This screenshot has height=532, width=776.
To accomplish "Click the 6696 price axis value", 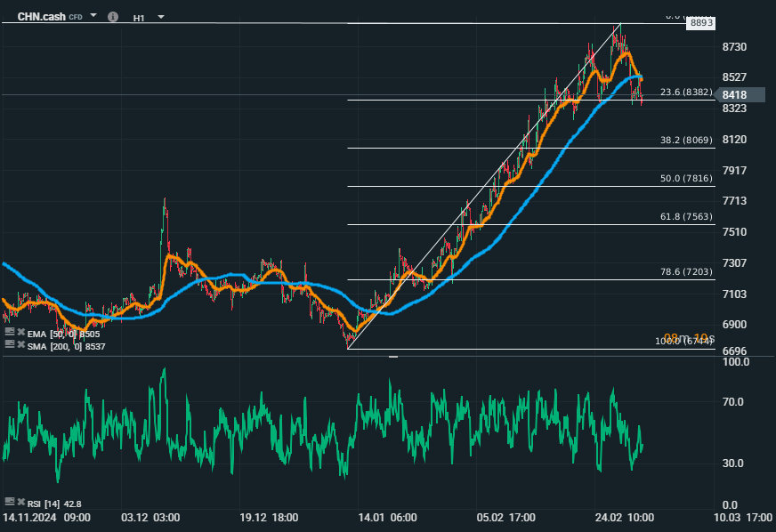I will point(734,351).
